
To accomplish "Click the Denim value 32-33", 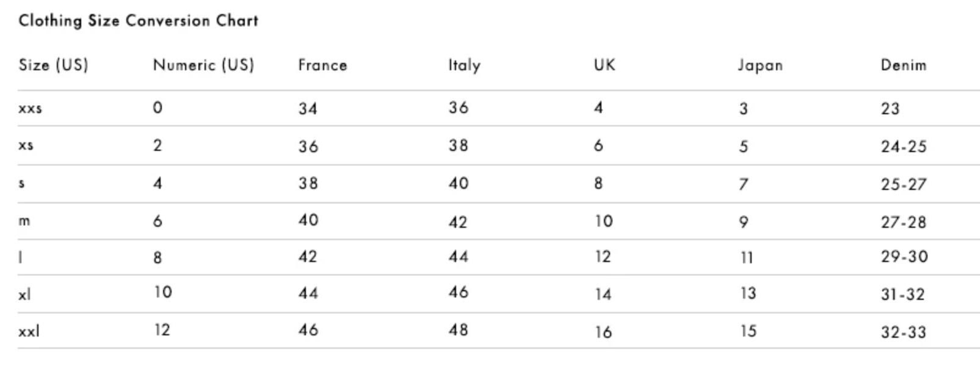I will point(903,332).
